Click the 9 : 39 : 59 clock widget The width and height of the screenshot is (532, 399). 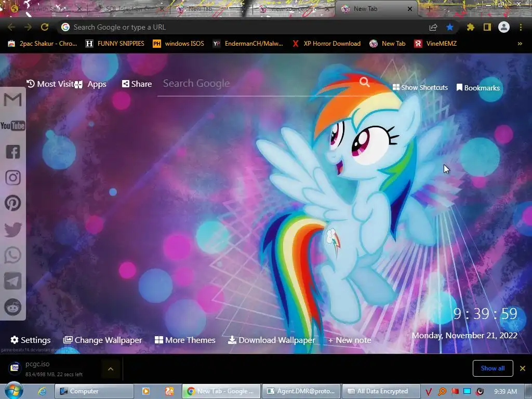485,314
